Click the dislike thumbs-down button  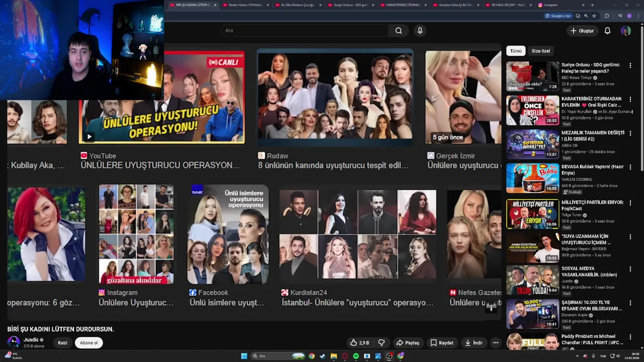[381, 343]
